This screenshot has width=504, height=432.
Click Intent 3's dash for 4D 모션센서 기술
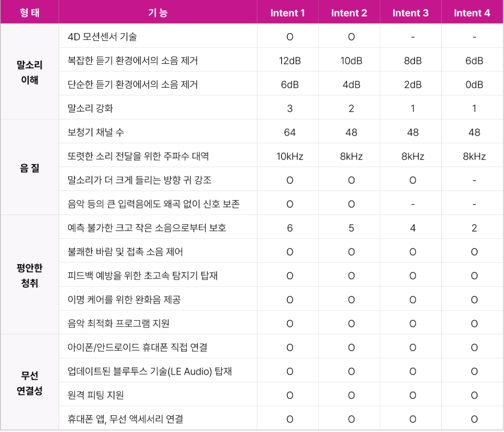point(413,37)
